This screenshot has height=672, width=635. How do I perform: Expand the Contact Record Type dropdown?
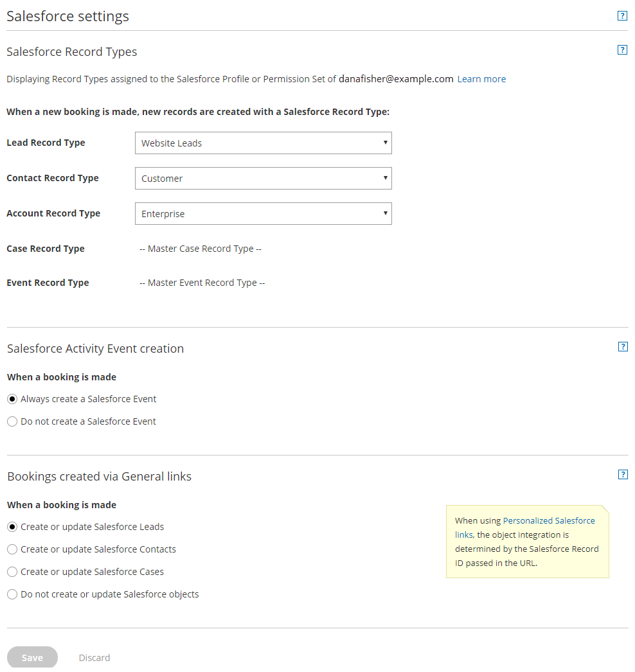pos(263,179)
